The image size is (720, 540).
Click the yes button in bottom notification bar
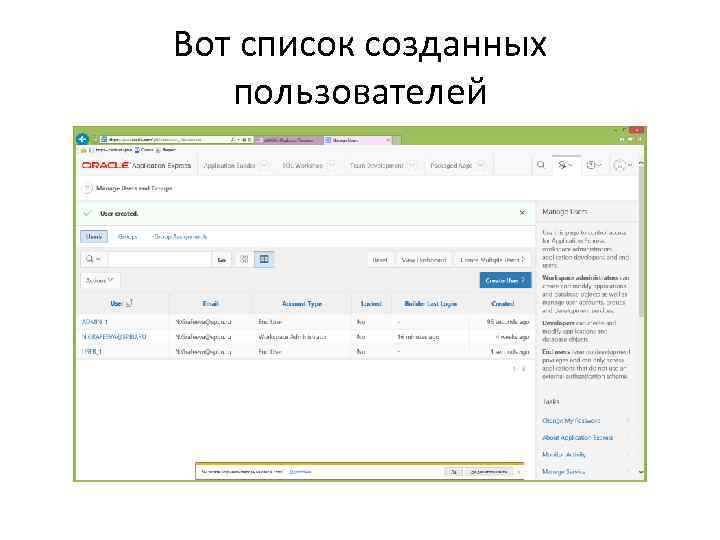pyautogui.click(x=453, y=472)
